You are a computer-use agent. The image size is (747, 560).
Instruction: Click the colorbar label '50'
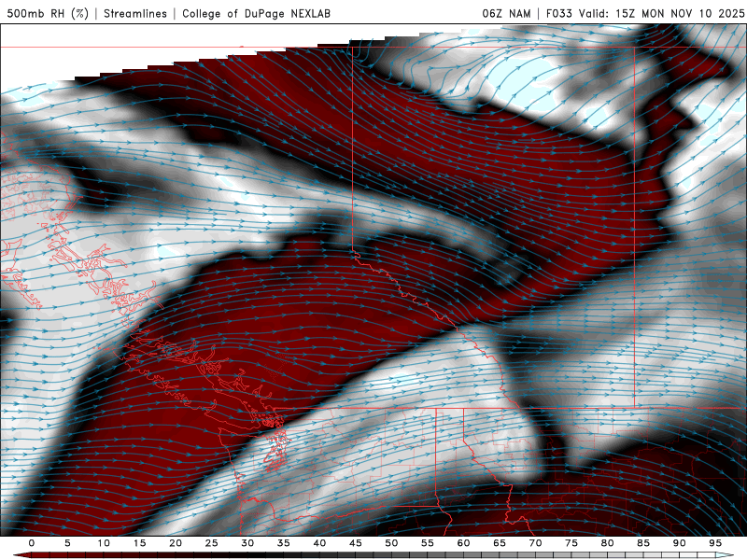point(391,543)
